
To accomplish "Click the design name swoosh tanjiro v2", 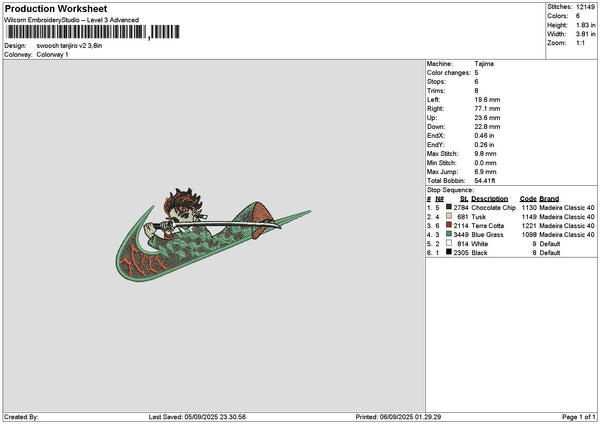I will pyautogui.click(x=69, y=46).
